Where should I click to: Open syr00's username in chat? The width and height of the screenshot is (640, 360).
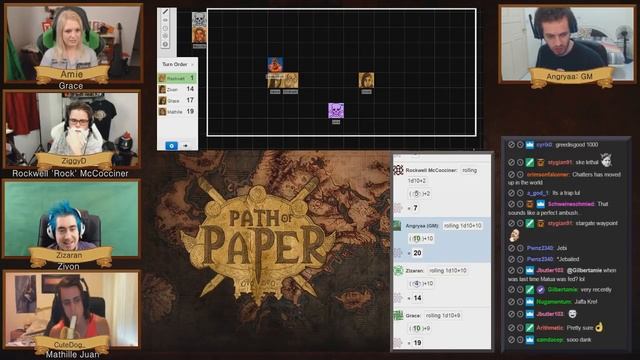544,145
